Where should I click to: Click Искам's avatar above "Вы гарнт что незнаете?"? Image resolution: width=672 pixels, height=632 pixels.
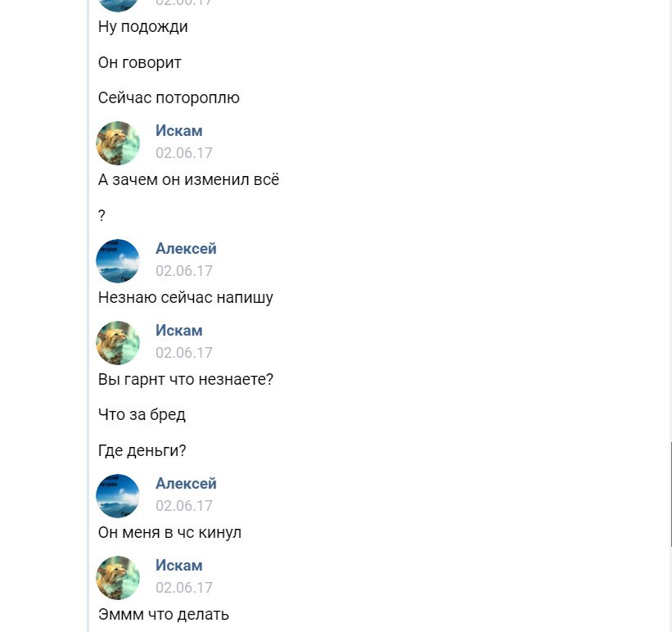(118, 343)
